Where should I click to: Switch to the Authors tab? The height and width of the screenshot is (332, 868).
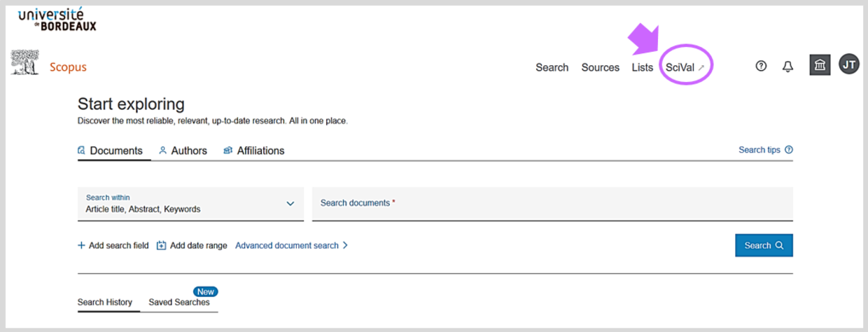point(183,151)
